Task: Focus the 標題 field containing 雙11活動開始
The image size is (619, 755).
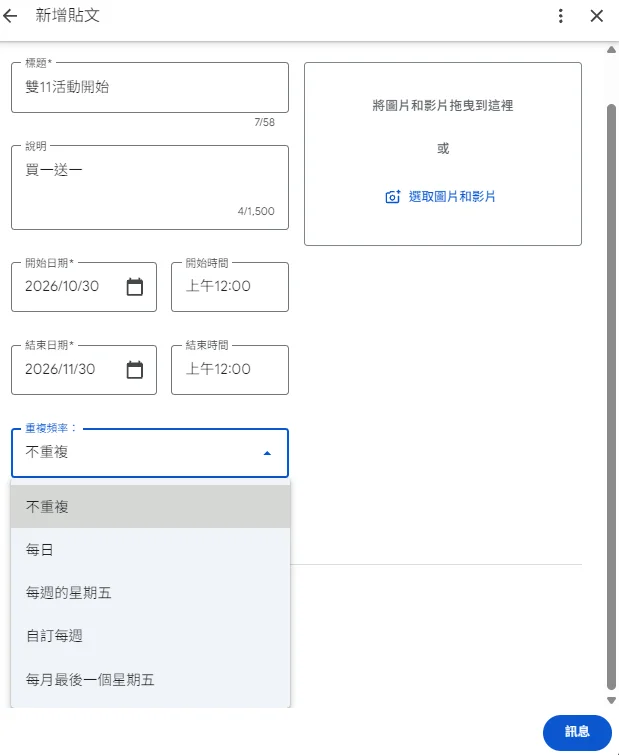Action: pyautogui.click(x=150, y=87)
